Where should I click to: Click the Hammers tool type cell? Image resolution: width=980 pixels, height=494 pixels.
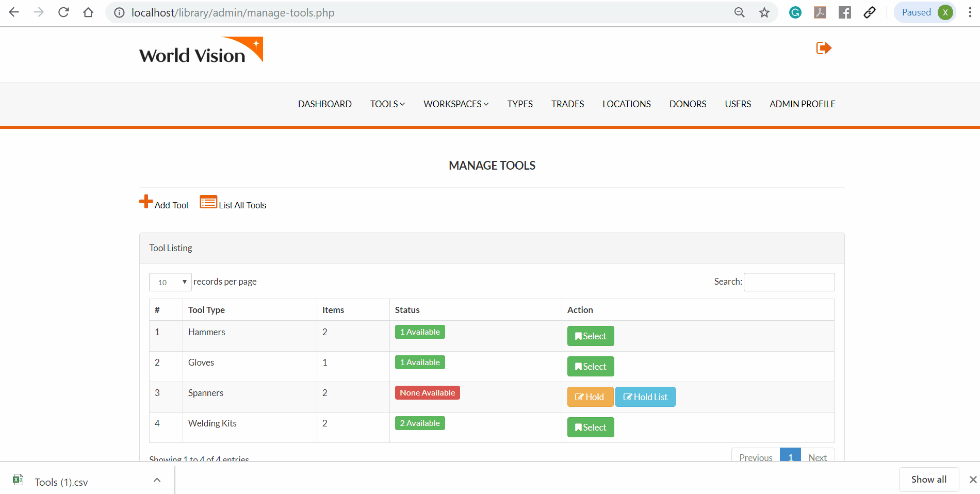pos(250,336)
